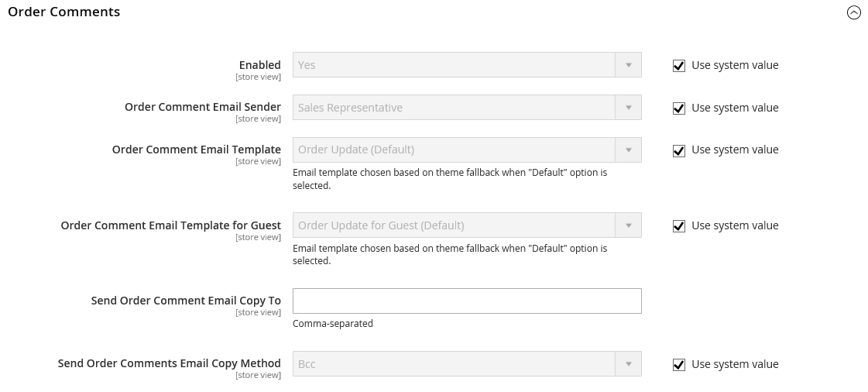Click the Order Comment Email Template label
868x392 pixels.
197,150
